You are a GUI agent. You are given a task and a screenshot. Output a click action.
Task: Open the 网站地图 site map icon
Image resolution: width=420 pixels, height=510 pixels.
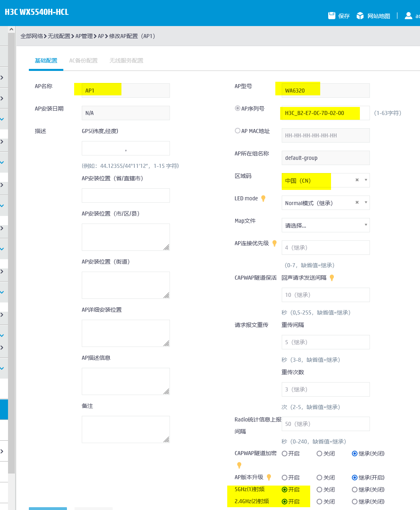tap(360, 16)
